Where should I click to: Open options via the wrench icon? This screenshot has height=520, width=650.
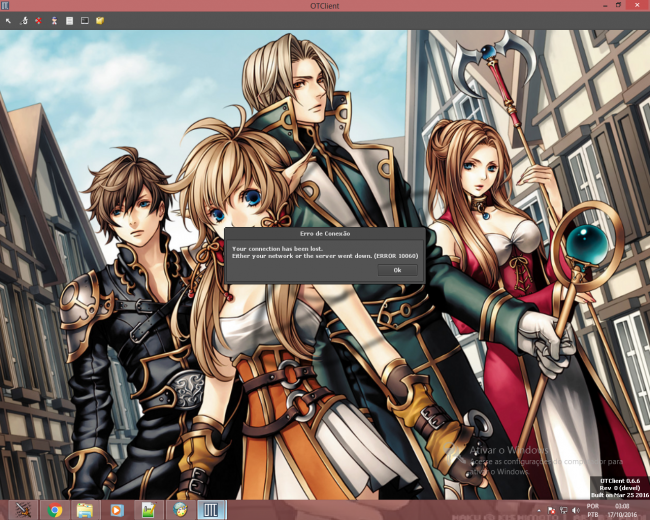(24, 20)
